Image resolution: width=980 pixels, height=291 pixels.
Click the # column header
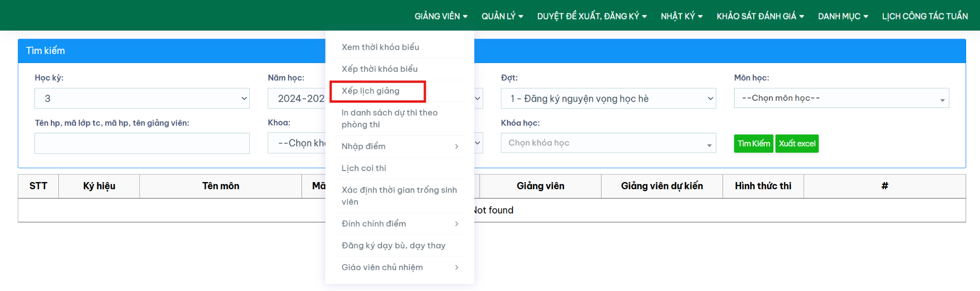coord(885,186)
